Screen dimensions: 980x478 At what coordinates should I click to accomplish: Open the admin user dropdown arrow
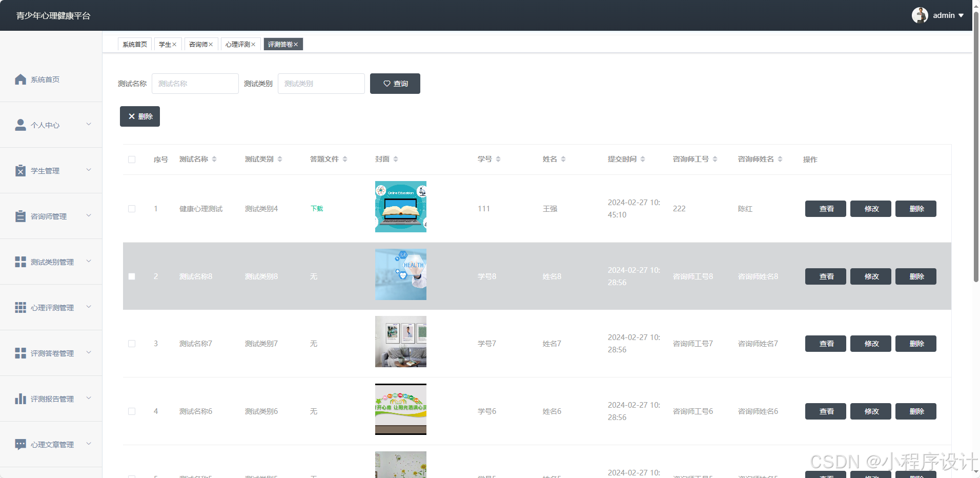[x=961, y=15]
